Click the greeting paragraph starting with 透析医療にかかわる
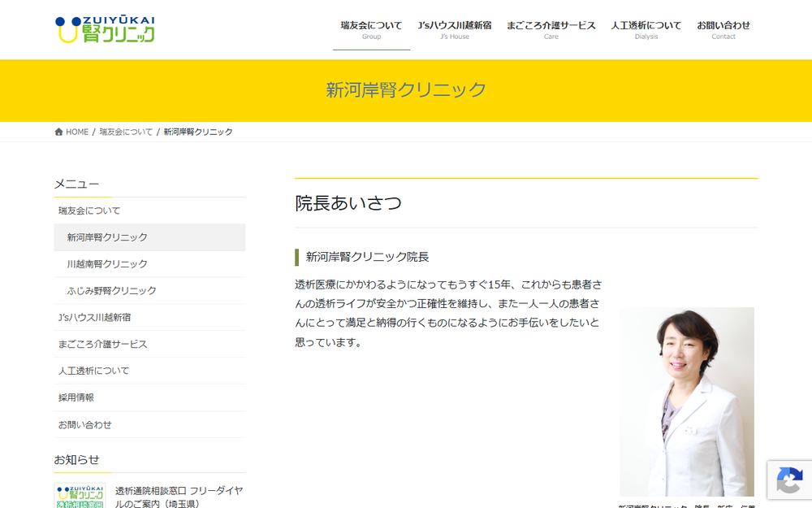Image resolution: width=812 pixels, height=508 pixels. [x=448, y=313]
